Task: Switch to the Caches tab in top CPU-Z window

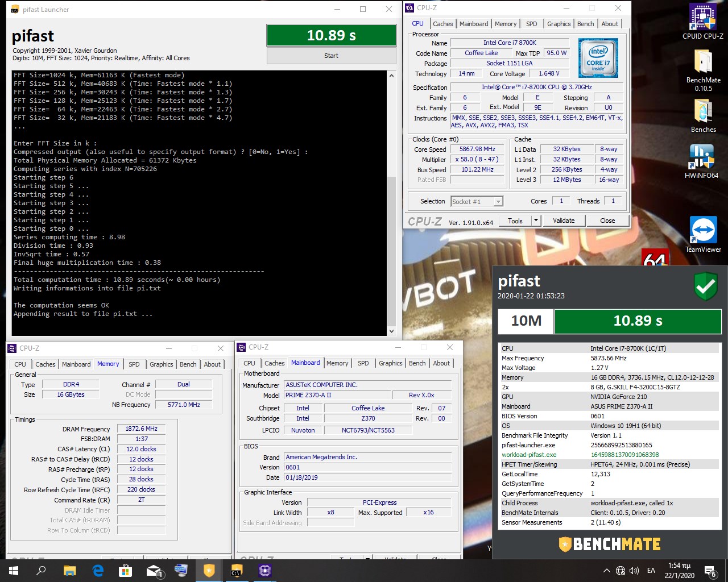Action: tap(443, 24)
